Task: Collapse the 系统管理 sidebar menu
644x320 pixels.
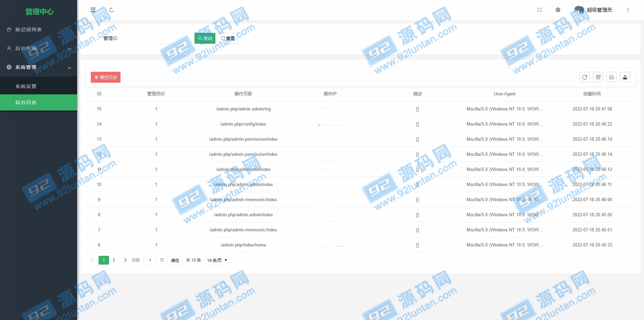Action: tap(39, 67)
